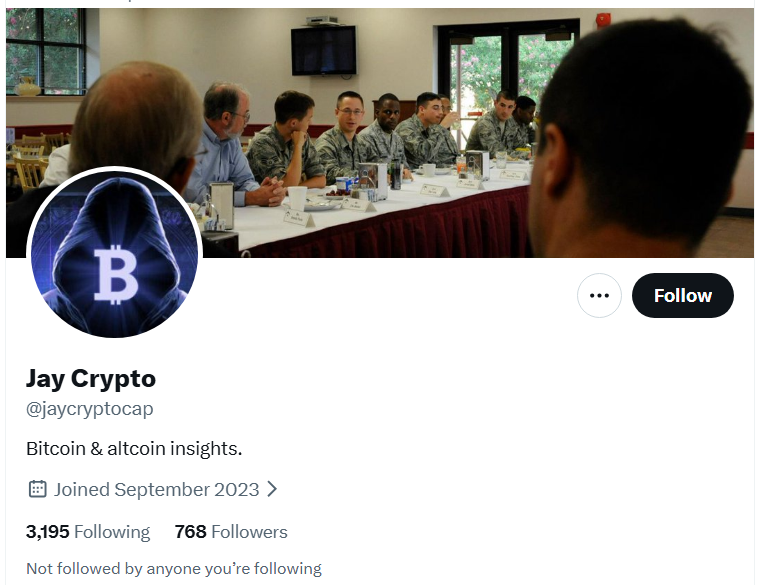View the 3,195 Following list
Image resolution: width=759 pixels, height=585 pixels.
pyautogui.click(x=88, y=532)
